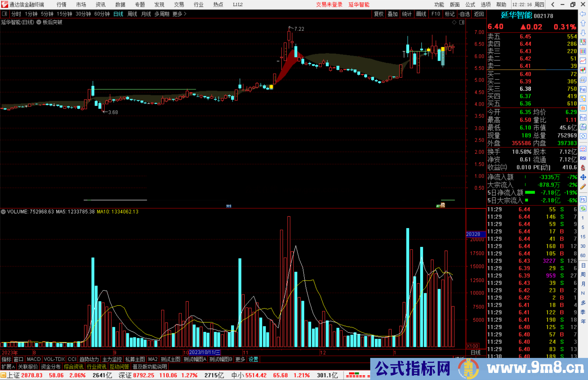The width and height of the screenshot is (588, 380).
Task: Toggle the left panel icon beside 分时
Action: [x=5, y=14]
